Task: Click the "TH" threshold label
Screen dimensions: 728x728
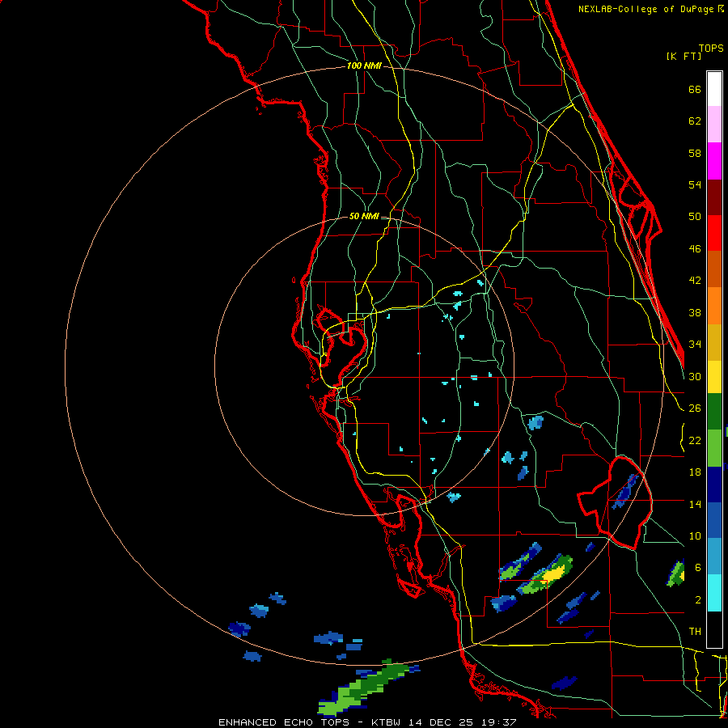Action: click(695, 632)
